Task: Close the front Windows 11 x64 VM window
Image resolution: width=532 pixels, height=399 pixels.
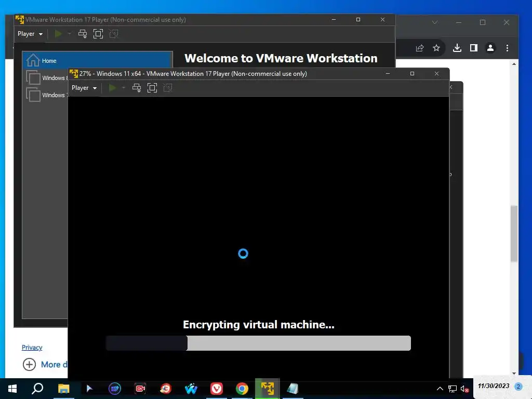Action: pyautogui.click(x=436, y=74)
